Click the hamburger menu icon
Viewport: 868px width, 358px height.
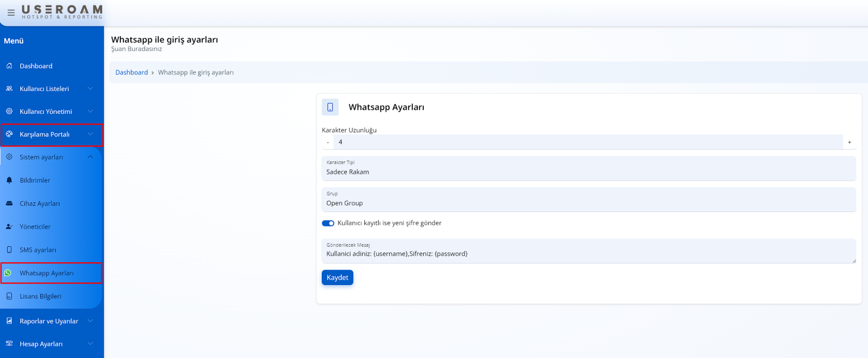click(11, 13)
